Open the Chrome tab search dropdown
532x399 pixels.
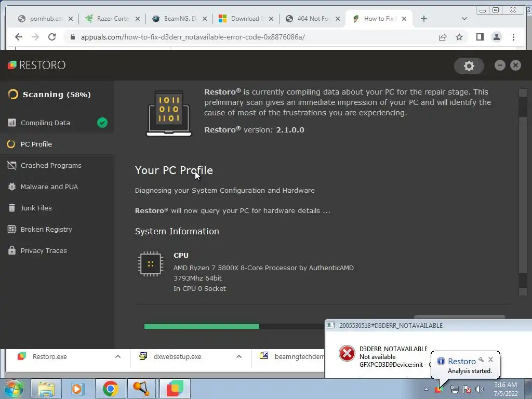464,19
